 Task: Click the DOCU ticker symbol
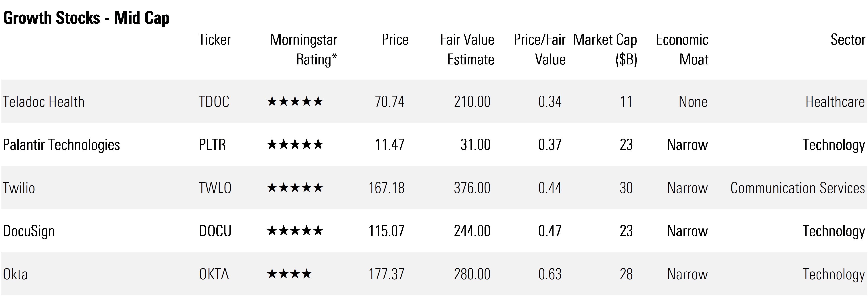215,231
